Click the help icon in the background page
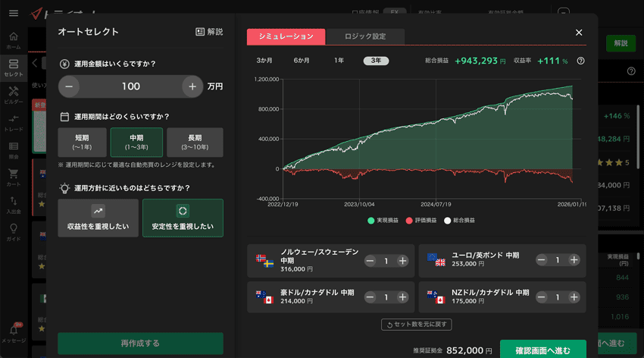The image size is (644, 358). click(x=631, y=71)
